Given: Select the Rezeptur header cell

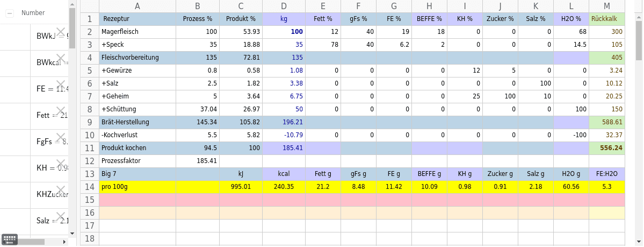Looking at the screenshot, I should point(137,19).
